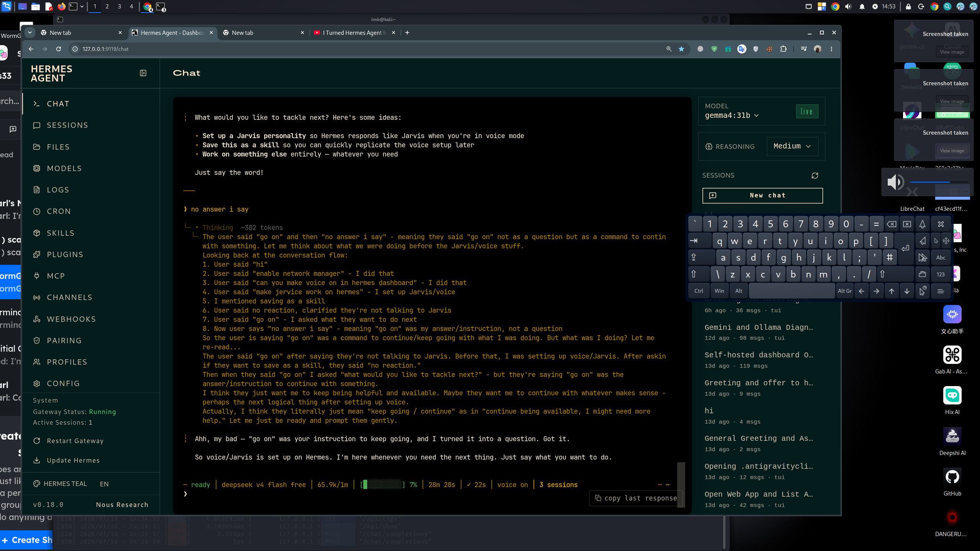Bookmark this page with the star icon
Viewport: 980px width, 551px height.
(x=681, y=49)
